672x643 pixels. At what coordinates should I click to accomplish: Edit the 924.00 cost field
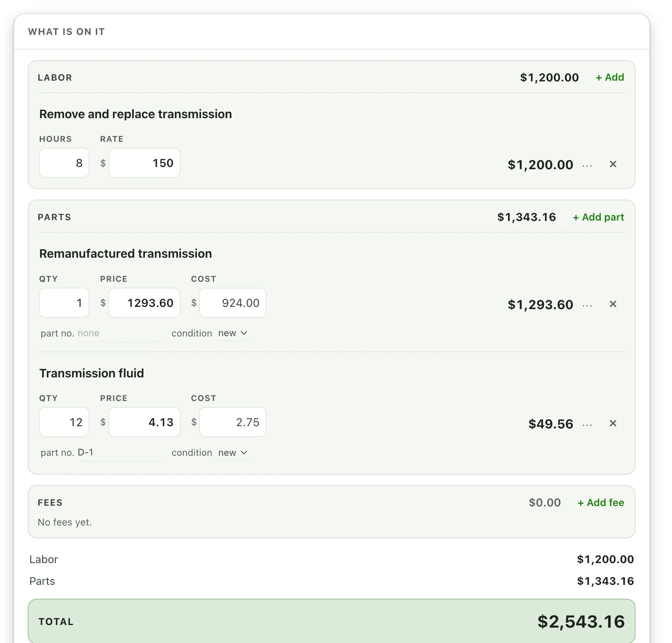pos(233,303)
